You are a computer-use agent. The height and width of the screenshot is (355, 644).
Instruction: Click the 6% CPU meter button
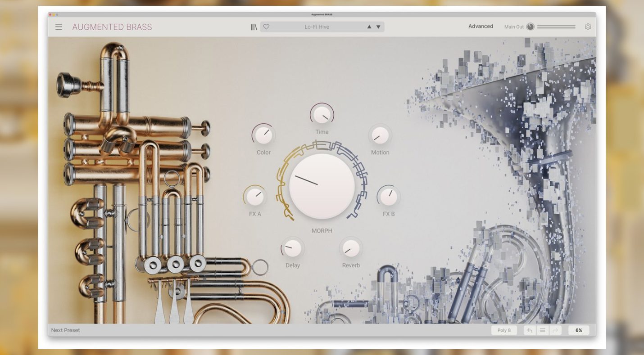point(579,330)
